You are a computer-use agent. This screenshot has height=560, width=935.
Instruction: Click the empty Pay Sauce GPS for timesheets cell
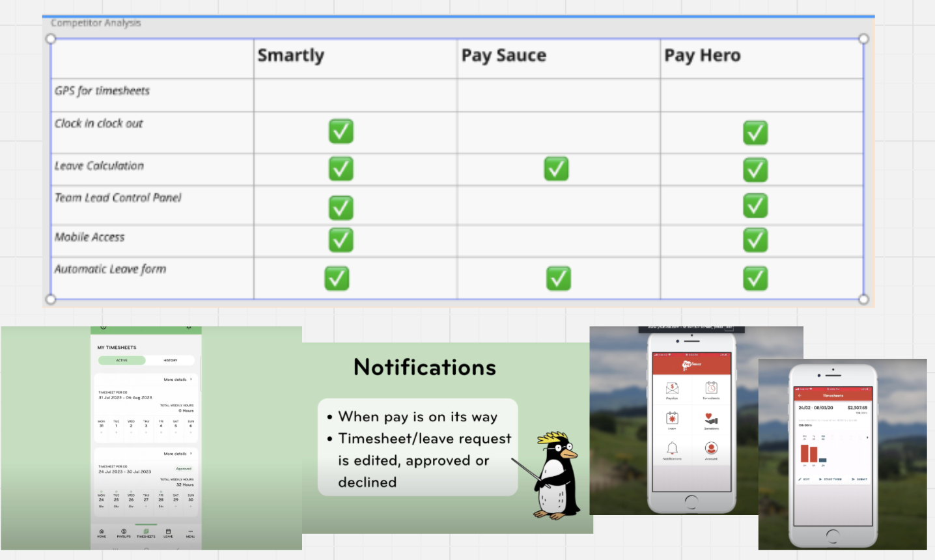point(559,95)
